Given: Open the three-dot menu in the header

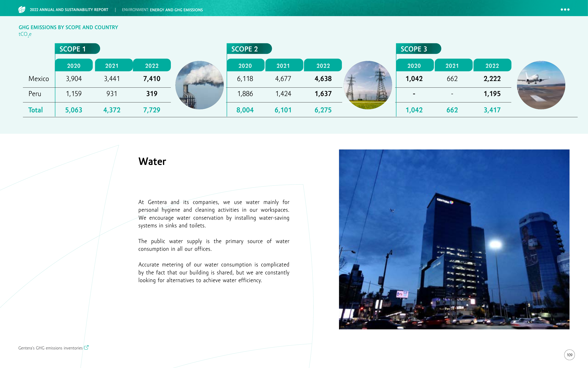Looking at the screenshot, I should (565, 9).
